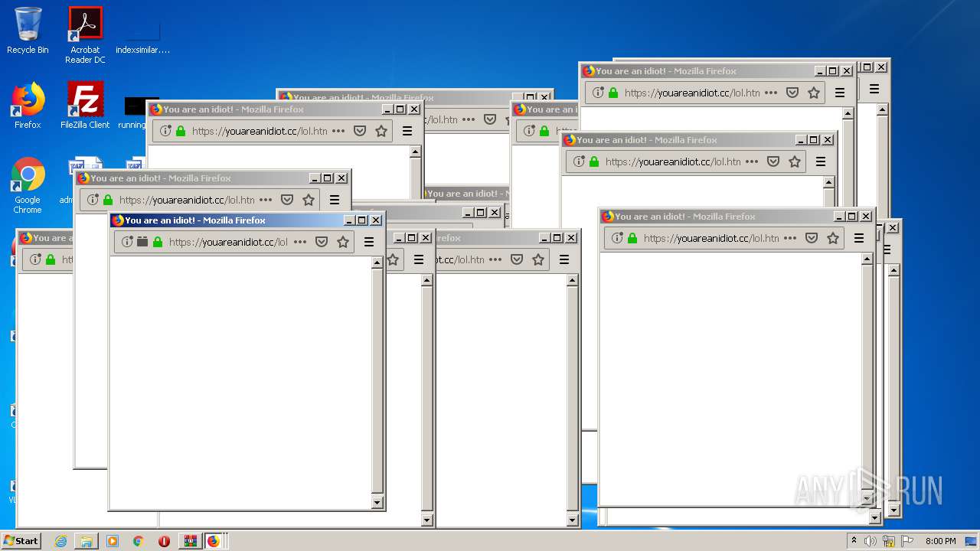Open hamburger menu in Firefox window beside Chrome shortcut
Viewport: 980px width, 551px height.
335,200
